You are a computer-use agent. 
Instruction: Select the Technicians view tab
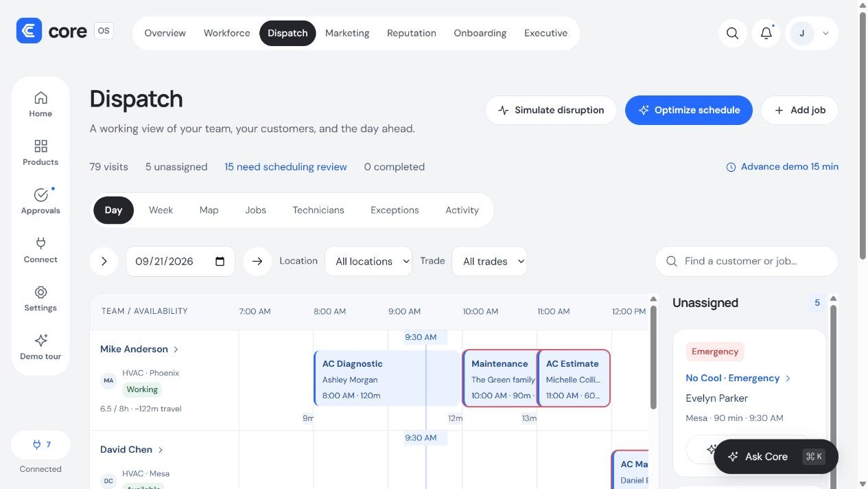tap(318, 210)
